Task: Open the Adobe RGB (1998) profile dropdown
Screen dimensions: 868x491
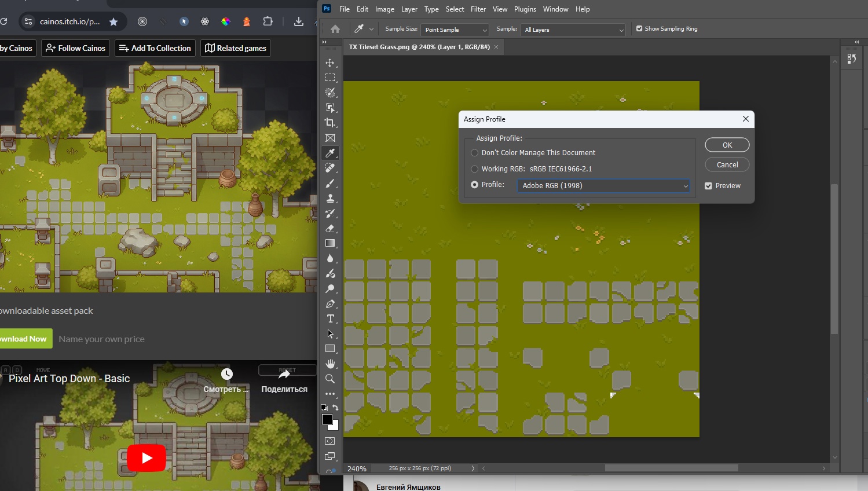Action: pos(603,186)
